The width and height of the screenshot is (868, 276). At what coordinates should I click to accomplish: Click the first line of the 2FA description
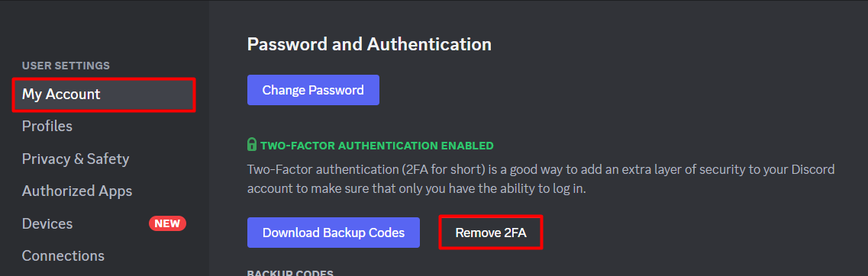pyautogui.click(x=540, y=169)
